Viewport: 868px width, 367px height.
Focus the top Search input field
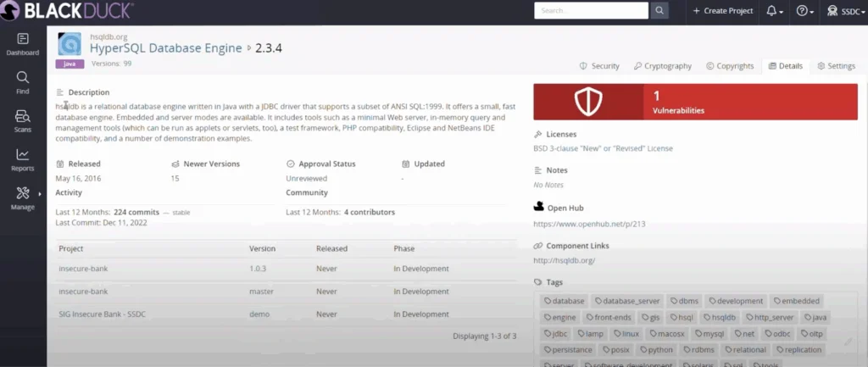[591, 10]
